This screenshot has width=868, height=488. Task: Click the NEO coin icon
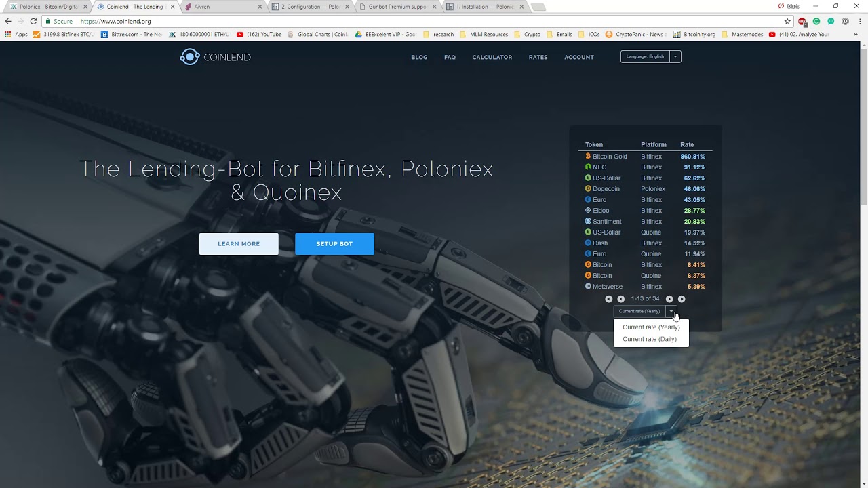click(588, 167)
